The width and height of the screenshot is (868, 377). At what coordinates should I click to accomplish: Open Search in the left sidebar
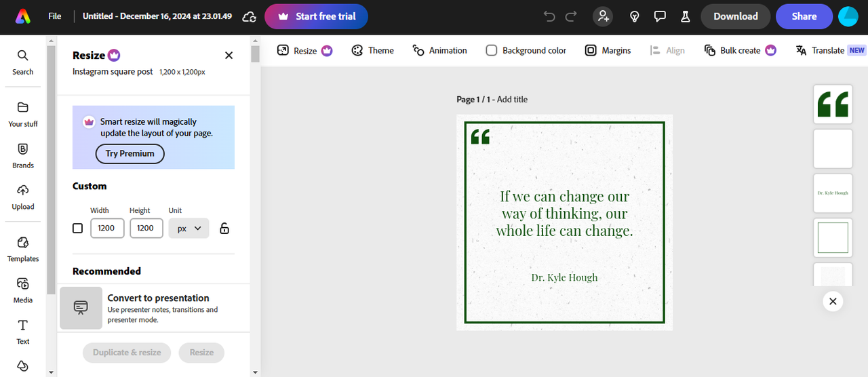click(x=22, y=62)
